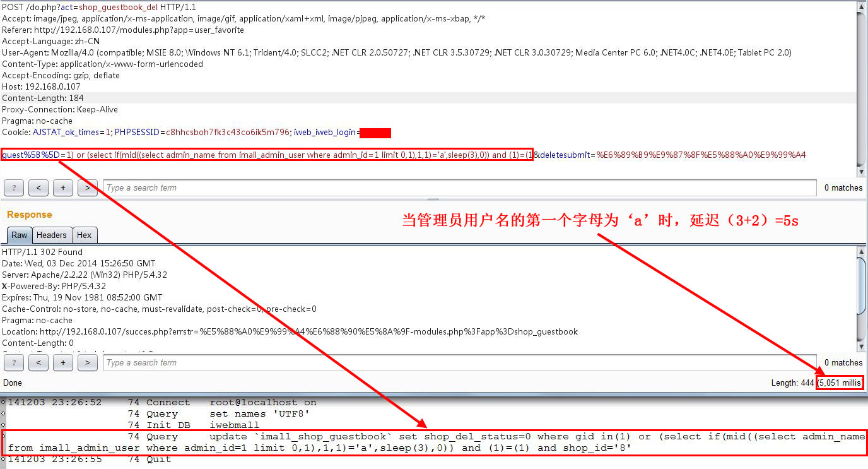Focus the request search term field
The width and height of the screenshot is (868, 469).
(460, 187)
